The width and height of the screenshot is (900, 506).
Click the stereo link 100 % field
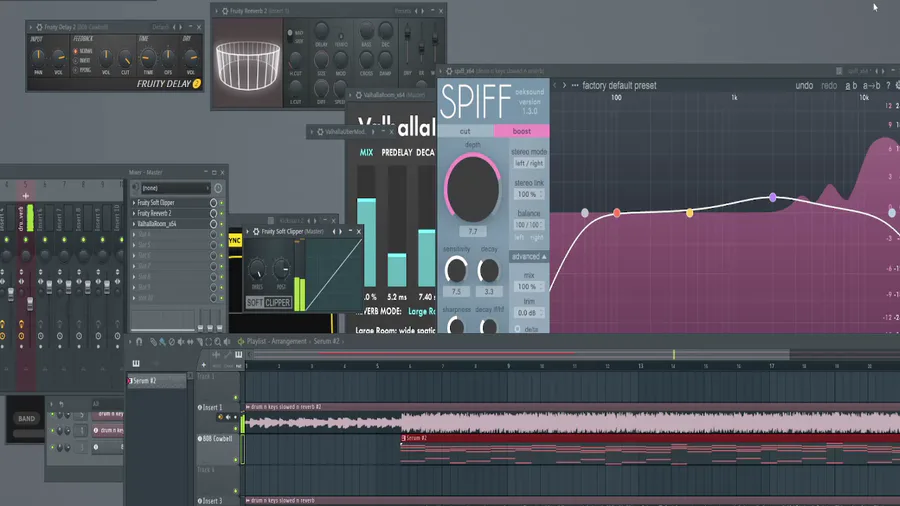pyautogui.click(x=529, y=194)
